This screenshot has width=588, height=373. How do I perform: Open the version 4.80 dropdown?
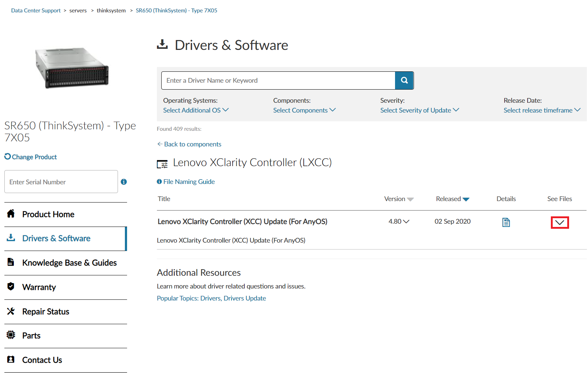pyautogui.click(x=399, y=221)
